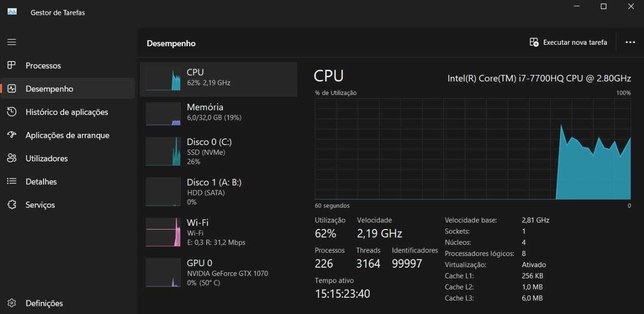Click the Tempo ativo value 15:15:23:40
The height and width of the screenshot is (314, 644).
343,294
